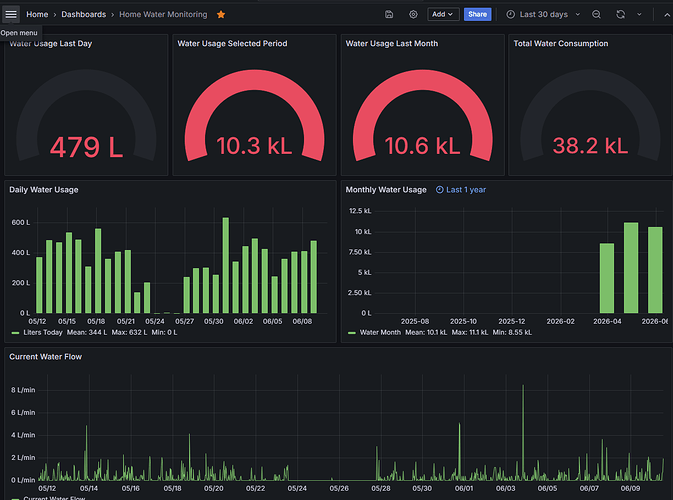Click the clock icon beside Last 1 year
The width and height of the screenshot is (673, 500).
440,190
